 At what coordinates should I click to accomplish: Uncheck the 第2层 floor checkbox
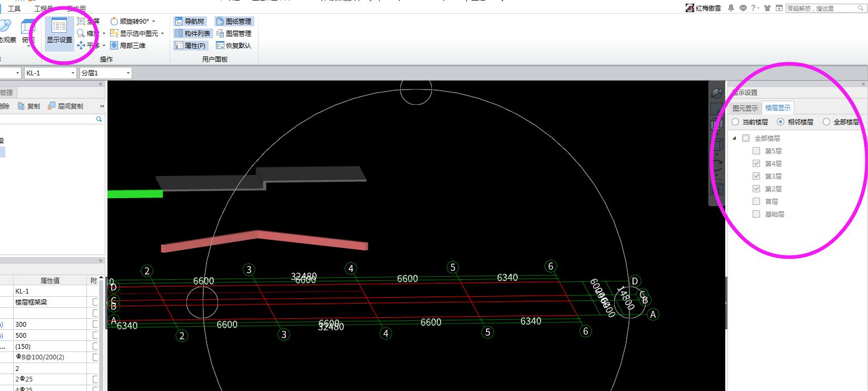[756, 189]
